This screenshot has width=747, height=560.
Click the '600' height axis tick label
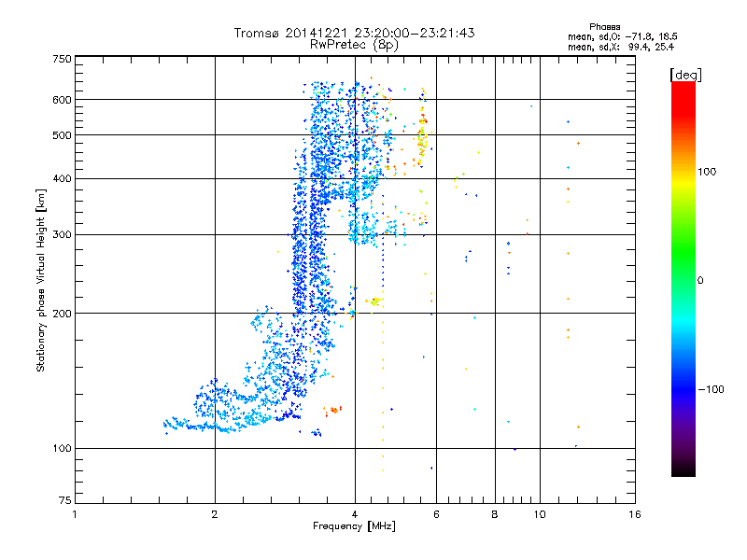[x=62, y=100]
